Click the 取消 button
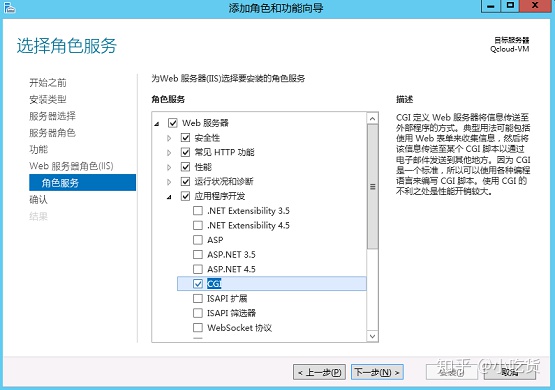The image size is (555, 390). [510, 372]
